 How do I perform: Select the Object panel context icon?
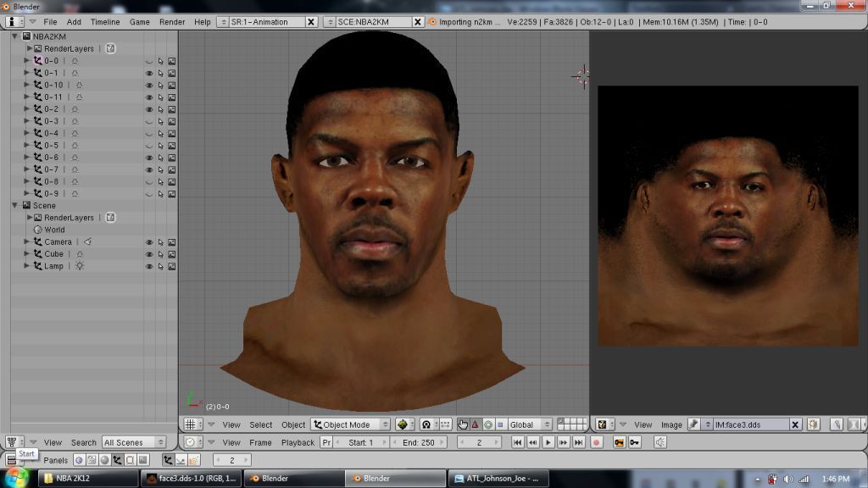pos(117,460)
